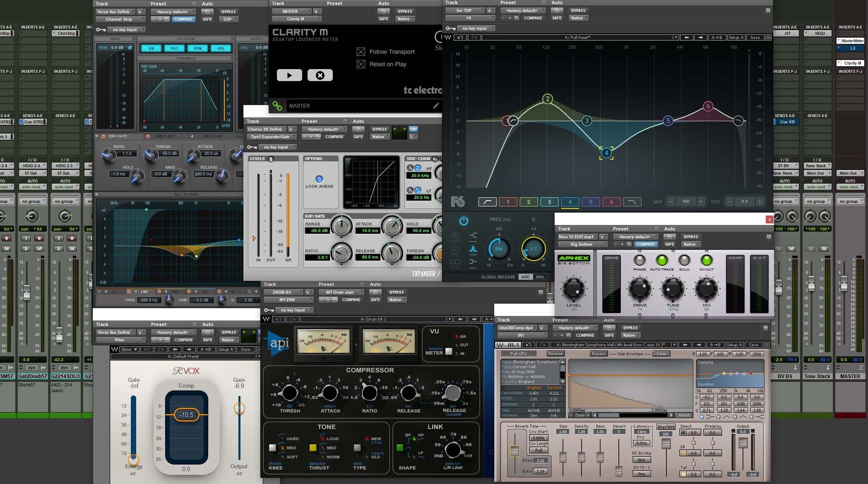Enable Follow Transport in Clarity M

coord(360,51)
